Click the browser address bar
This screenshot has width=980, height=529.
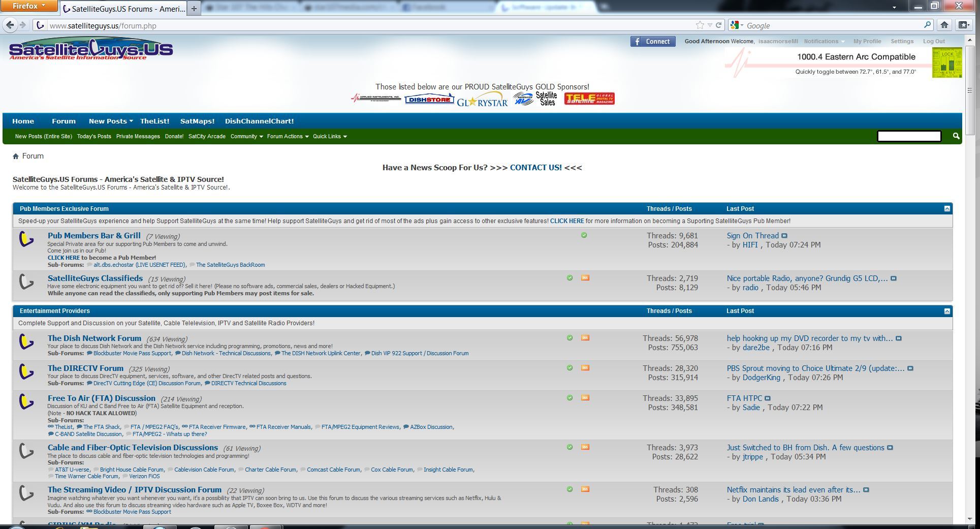(371, 25)
